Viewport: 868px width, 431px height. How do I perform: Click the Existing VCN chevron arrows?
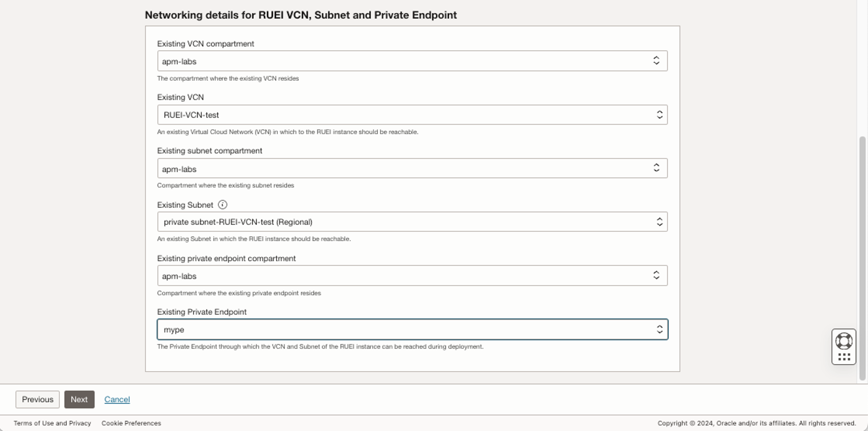coord(659,115)
